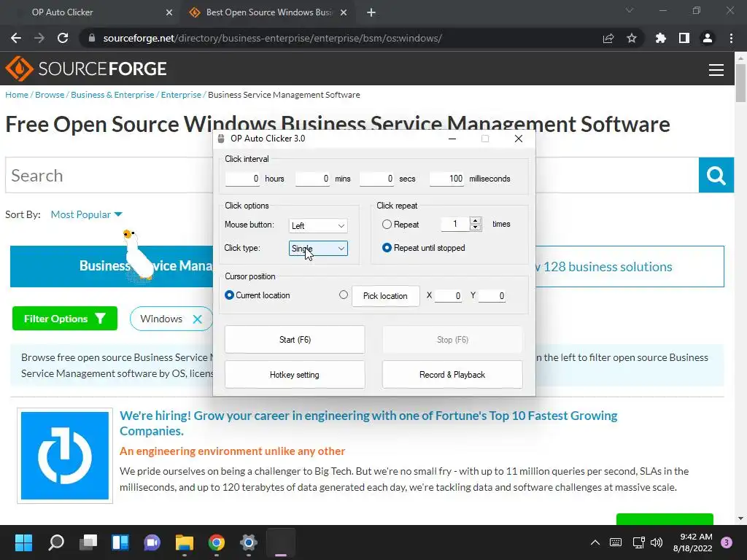Screen dimensions: 747x560
Task: Click the browser address bar URL
Action: coord(273,38)
